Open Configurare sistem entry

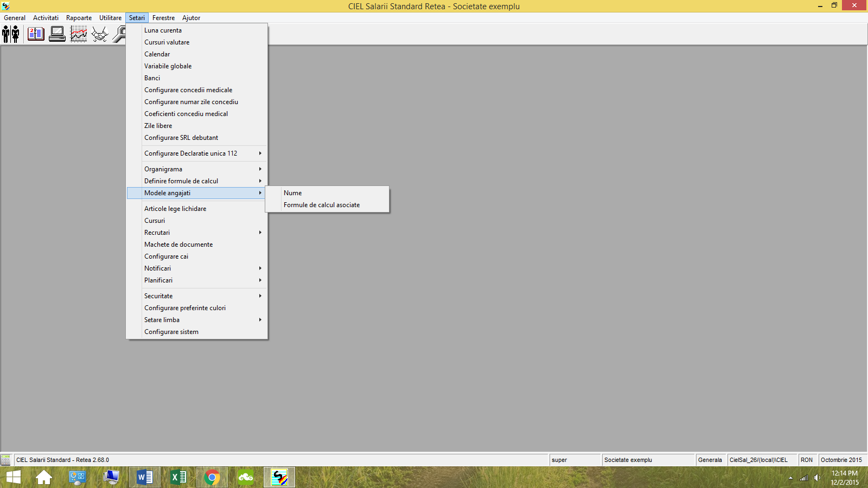(x=197, y=332)
